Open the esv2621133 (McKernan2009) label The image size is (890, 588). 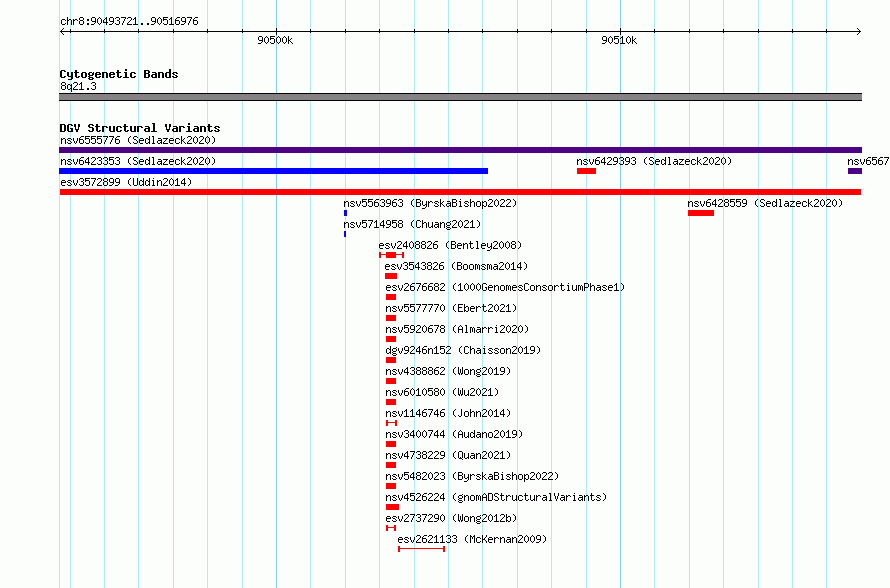click(x=472, y=539)
